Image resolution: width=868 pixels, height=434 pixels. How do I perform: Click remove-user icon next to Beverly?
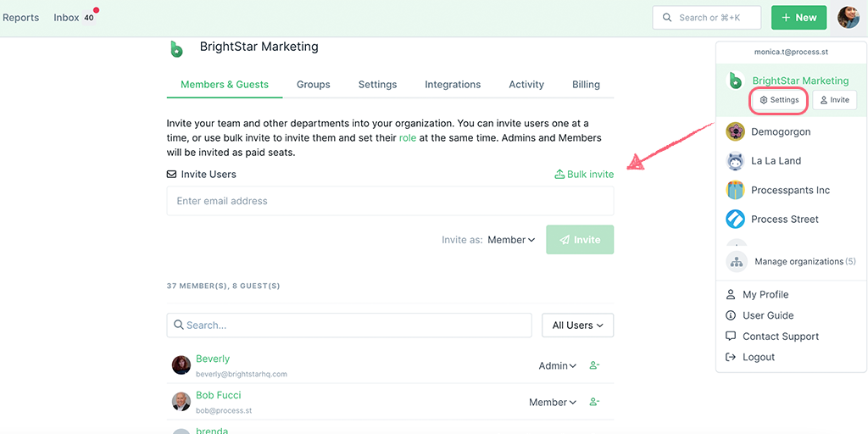pos(594,365)
